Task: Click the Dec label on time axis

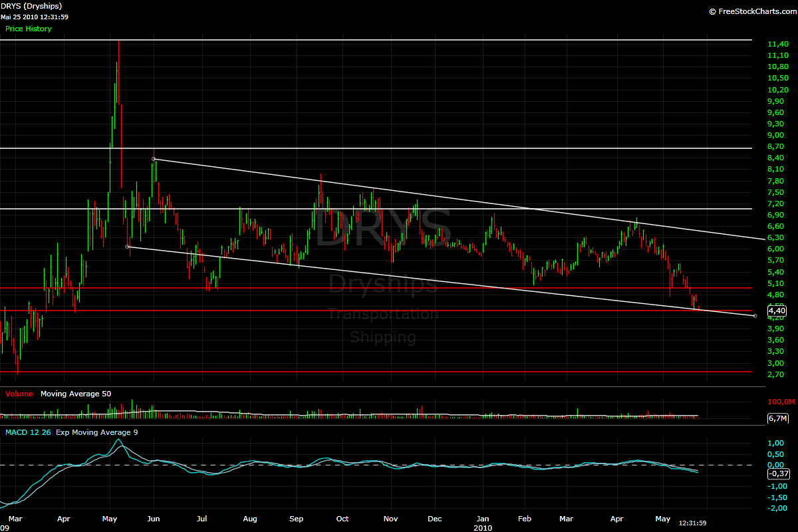Action: coord(434,519)
